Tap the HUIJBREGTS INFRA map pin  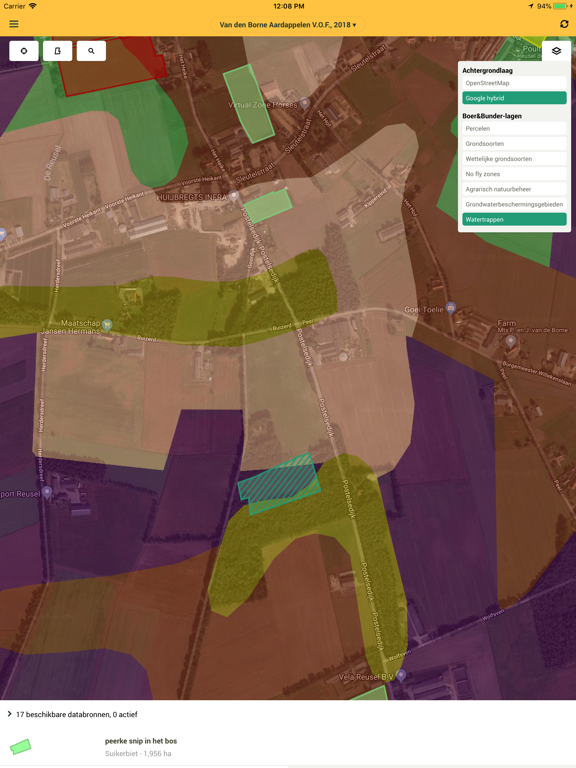click(234, 196)
